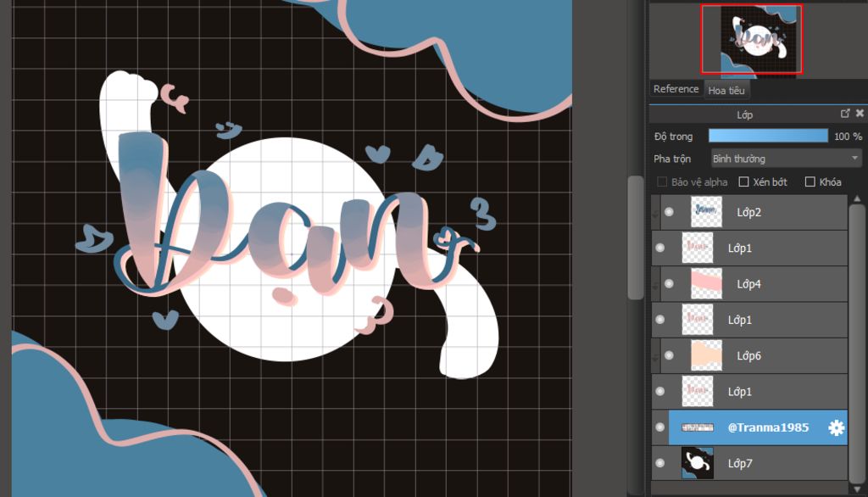Screen dimensions: 868x497
Task: Select the @Tranma1985 layer name
Action: point(768,427)
